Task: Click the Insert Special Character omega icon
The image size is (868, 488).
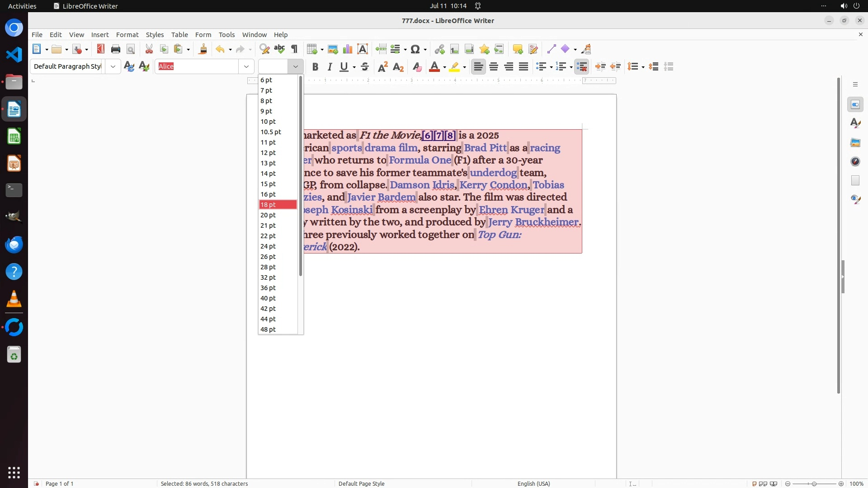Action: point(415,49)
